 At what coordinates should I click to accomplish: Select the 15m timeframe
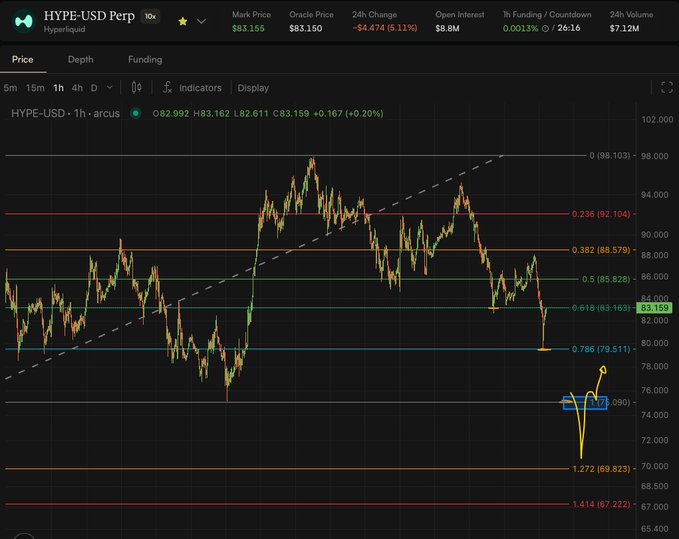click(35, 88)
